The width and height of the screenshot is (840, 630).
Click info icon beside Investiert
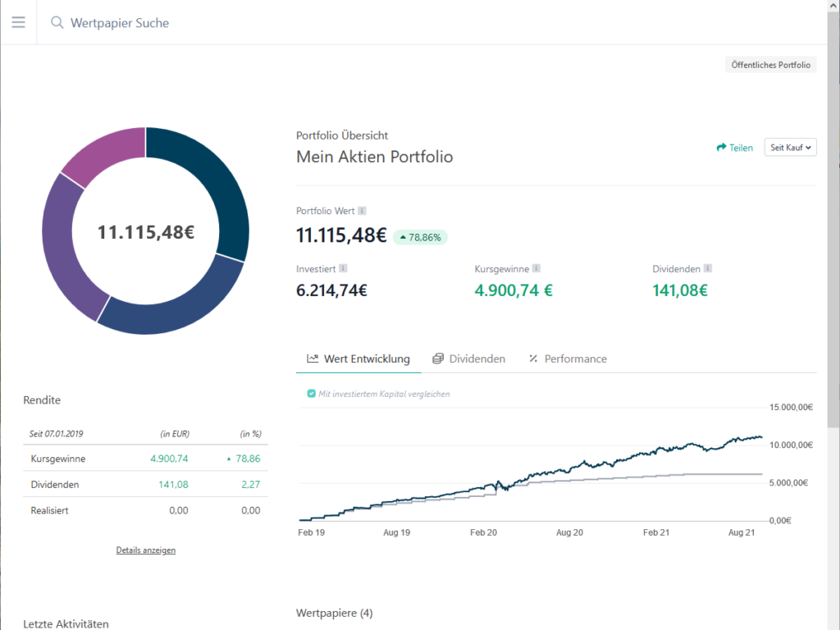coord(343,267)
